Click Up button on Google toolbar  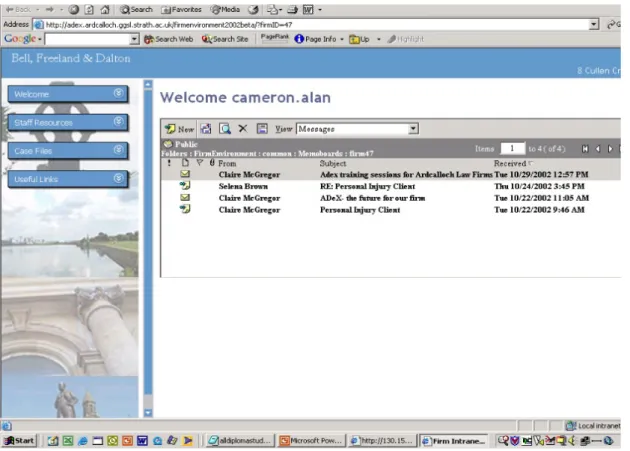coord(360,39)
